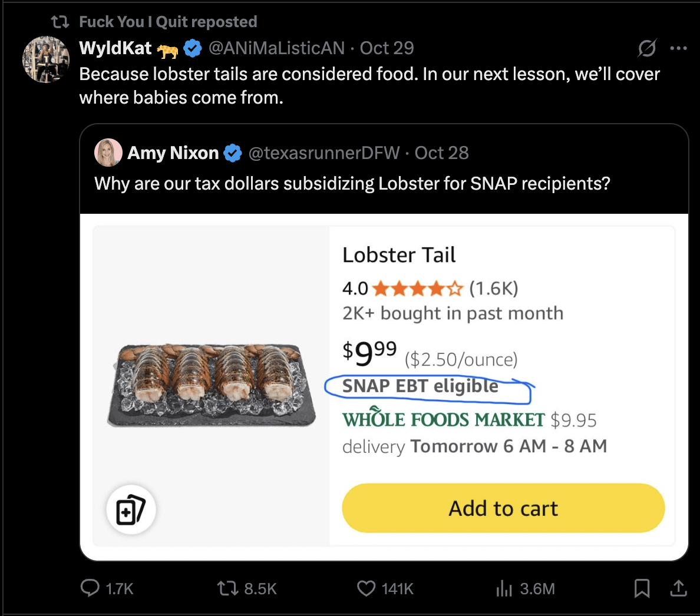Click the Oct 29 post timestamp
This screenshot has height=616, width=700.
tap(387, 48)
